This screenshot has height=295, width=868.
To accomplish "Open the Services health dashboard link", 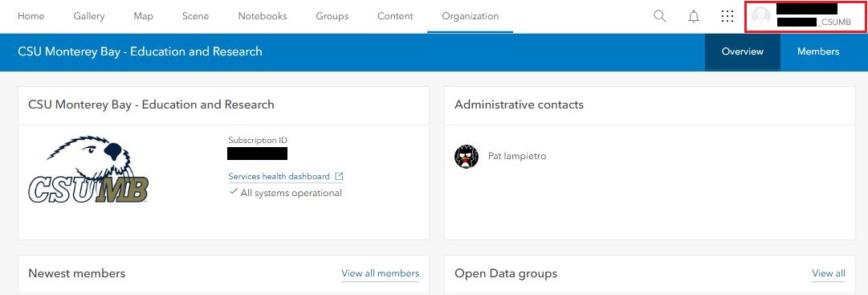I will tap(279, 176).
